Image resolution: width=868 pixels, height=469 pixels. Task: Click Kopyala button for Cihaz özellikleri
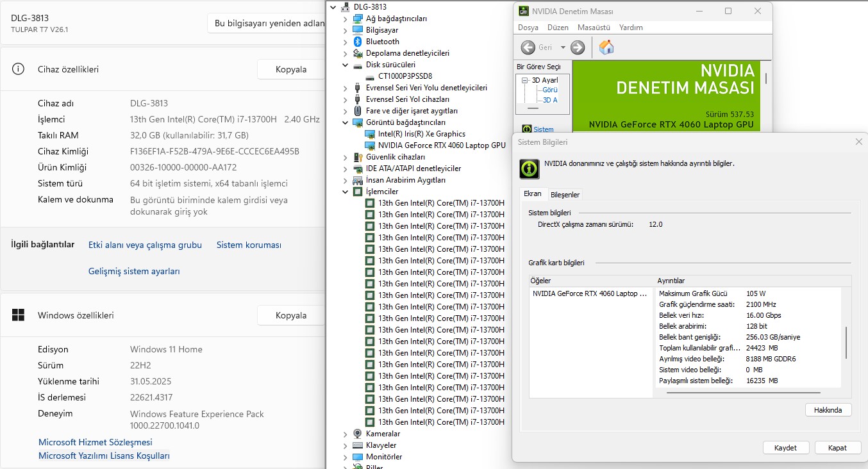291,69
